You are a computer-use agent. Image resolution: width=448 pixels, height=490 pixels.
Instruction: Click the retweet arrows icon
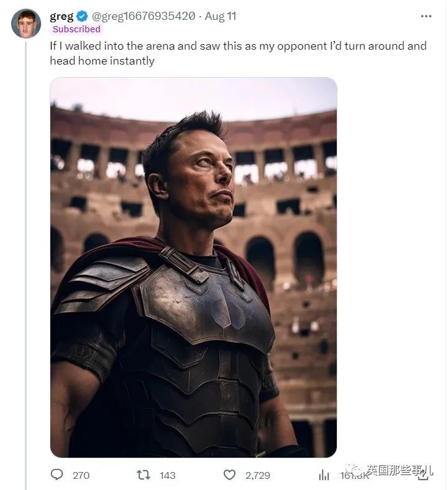tap(144, 475)
